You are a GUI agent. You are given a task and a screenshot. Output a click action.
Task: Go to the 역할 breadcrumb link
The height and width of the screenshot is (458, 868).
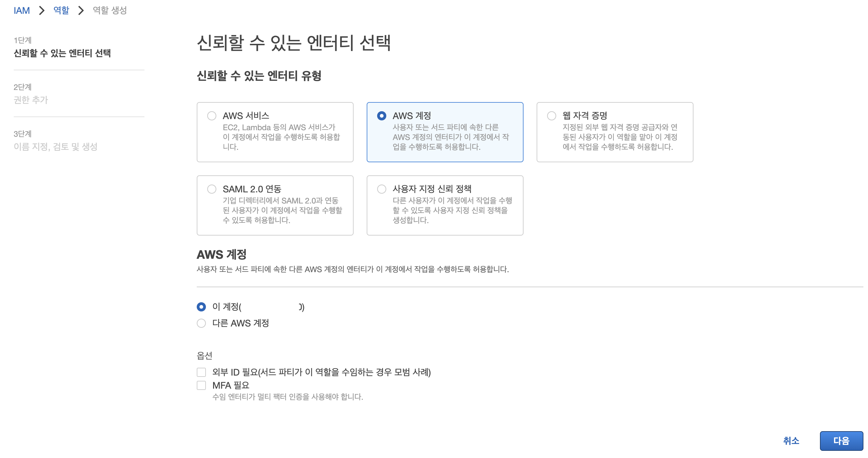pyautogui.click(x=61, y=10)
